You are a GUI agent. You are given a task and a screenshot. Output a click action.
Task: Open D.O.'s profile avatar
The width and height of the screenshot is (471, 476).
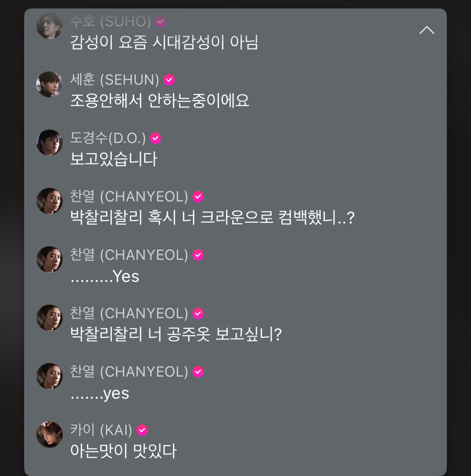pos(50,143)
